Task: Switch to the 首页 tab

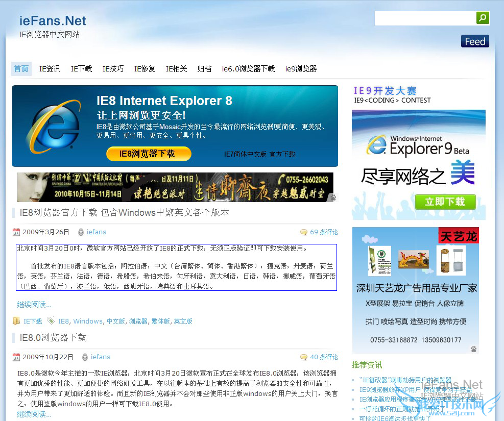Action: [x=21, y=68]
